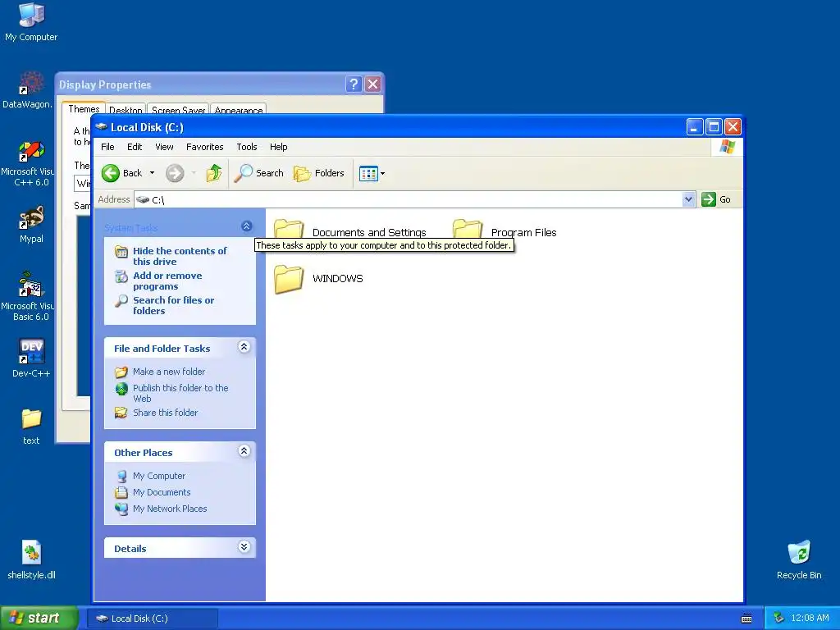Click Publish this folder to the Web
The width and height of the screenshot is (840, 630).
tap(180, 393)
